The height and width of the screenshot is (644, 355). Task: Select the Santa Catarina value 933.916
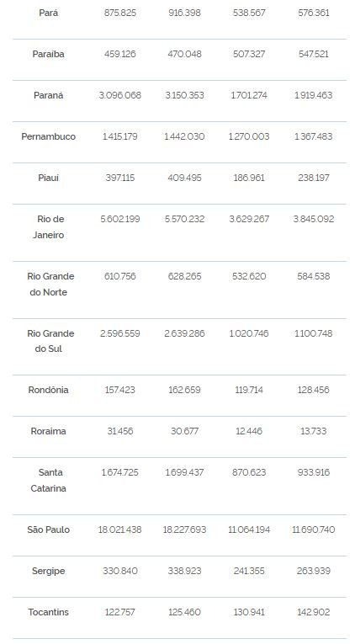point(314,472)
